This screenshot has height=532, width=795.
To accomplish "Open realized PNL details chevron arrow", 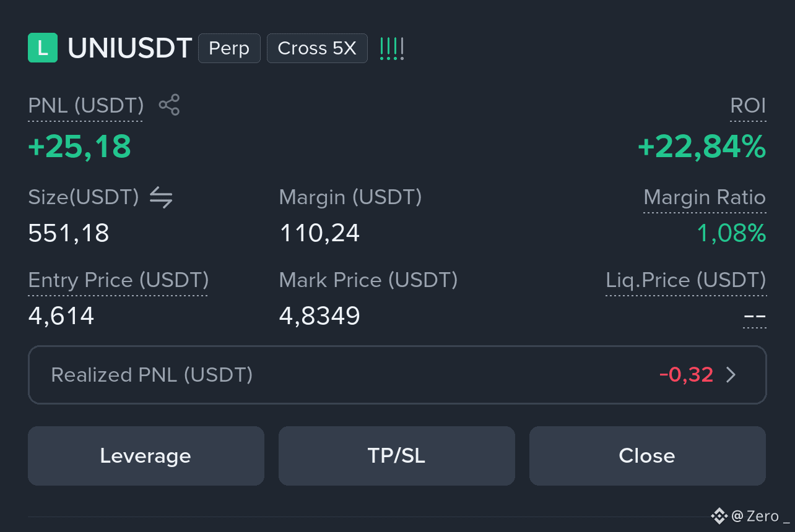I will coord(731,375).
